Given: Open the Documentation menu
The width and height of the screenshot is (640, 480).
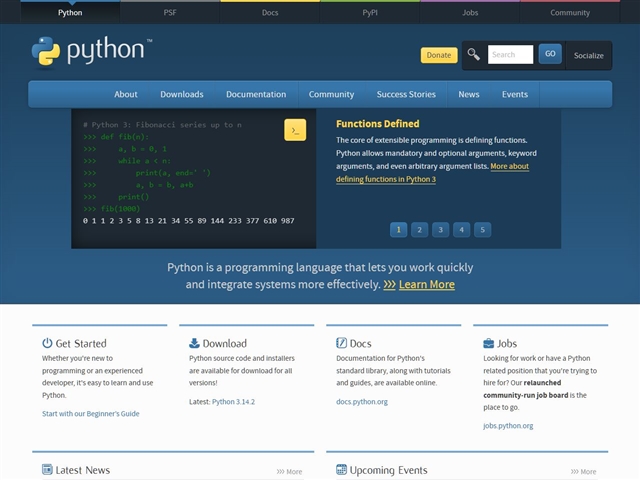Looking at the screenshot, I should (x=256, y=94).
